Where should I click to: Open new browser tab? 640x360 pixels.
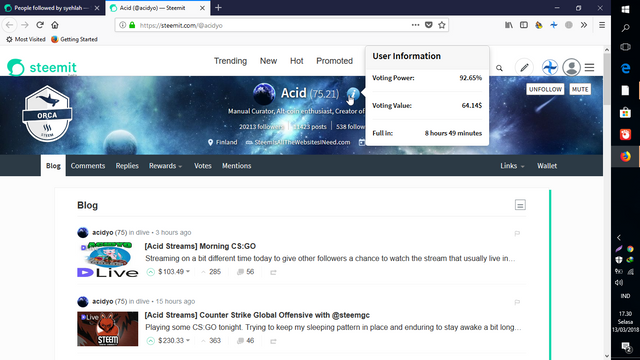218,8
